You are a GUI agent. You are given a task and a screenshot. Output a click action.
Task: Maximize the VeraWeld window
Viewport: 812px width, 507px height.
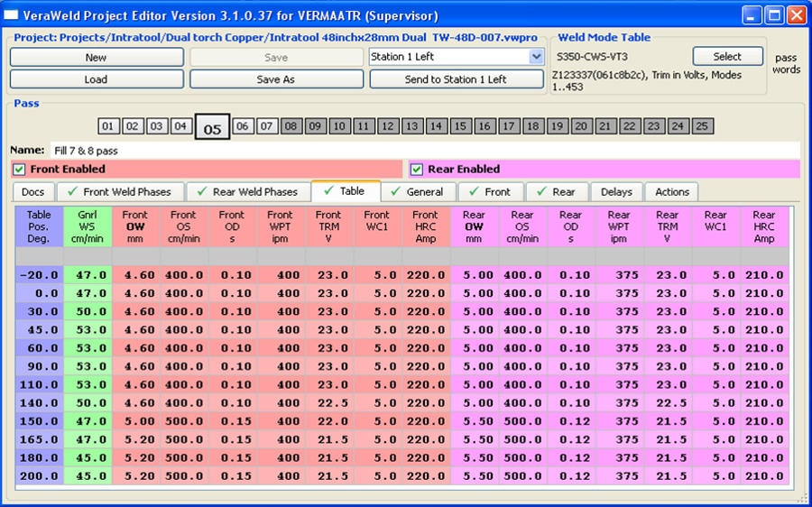point(774,15)
